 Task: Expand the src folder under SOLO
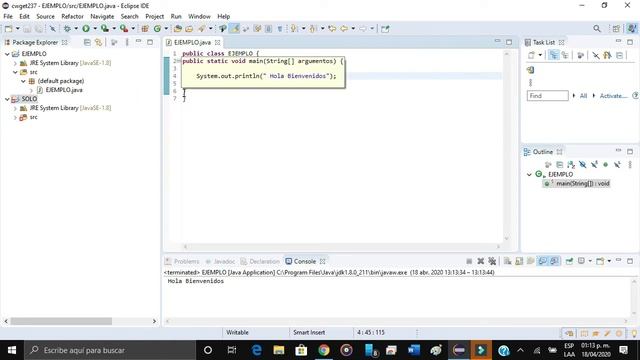15,118
